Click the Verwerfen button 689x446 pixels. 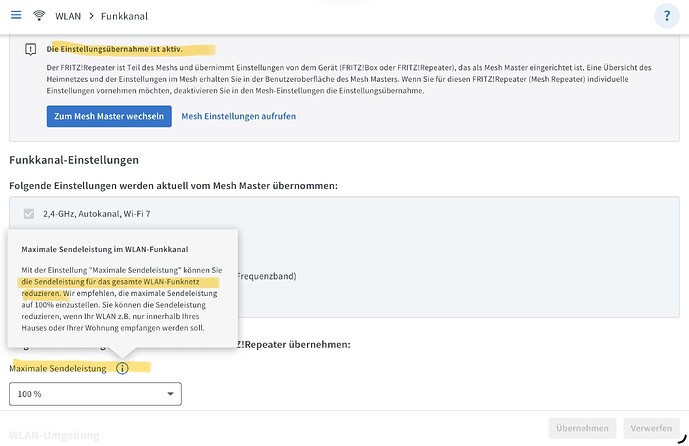point(651,428)
